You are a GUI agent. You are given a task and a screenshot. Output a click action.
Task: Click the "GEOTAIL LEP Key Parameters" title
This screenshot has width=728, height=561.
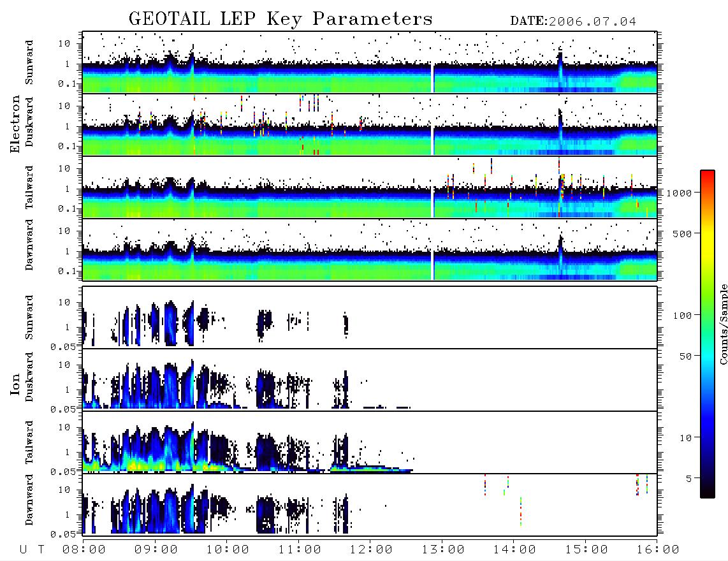pos(280,19)
